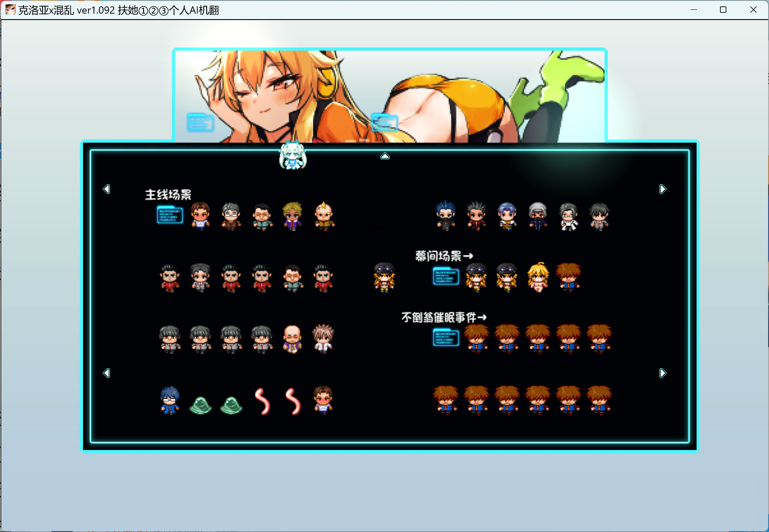Click the lower left page arrow
The height and width of the screenshot is (532, 769).
[x=107, y=373]
